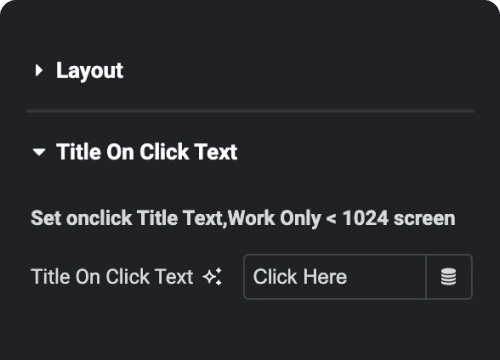This screenshot has height=360, width=500.
Task: Click the Title On Click Text field label
Action: [112, 277]
